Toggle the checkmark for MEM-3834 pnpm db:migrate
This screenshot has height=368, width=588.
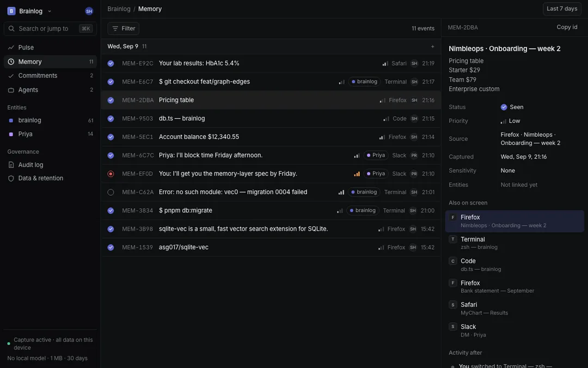tap(111, 210)
